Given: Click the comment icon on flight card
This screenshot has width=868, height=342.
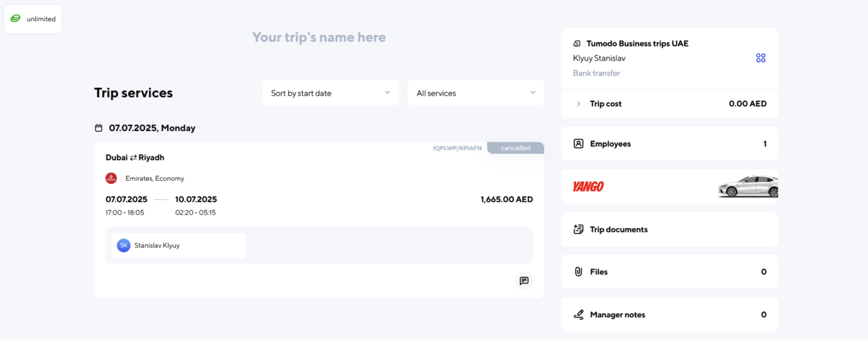Looking at the screenshot, I should (x=524, y=281).
